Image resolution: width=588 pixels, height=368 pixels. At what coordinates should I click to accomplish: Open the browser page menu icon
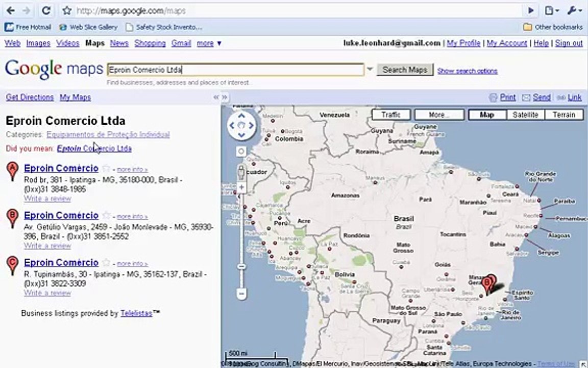coord(551,11)
